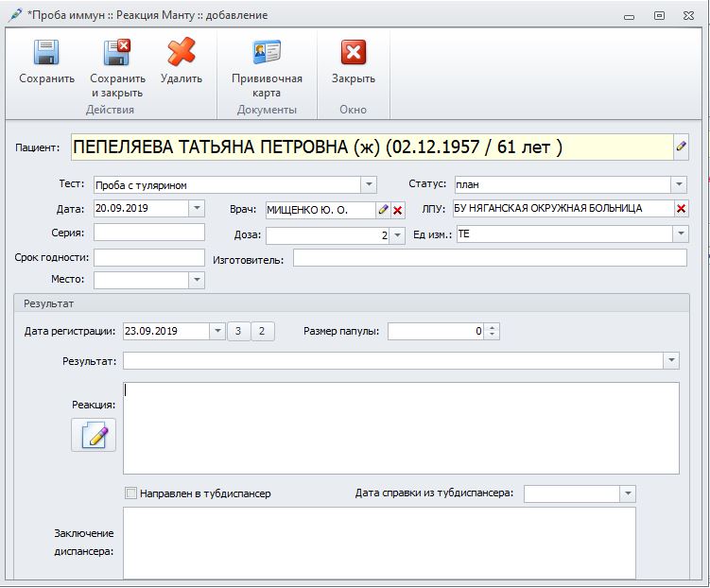Edit patient using pencil icon
The width and height of the screenshot is (710, 588).
pos(681,147)
